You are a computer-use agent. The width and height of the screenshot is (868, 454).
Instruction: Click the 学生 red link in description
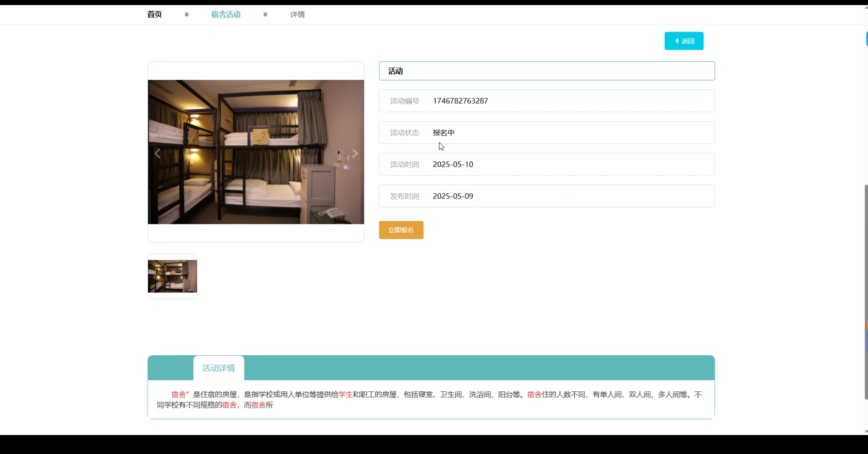[345, 394]
